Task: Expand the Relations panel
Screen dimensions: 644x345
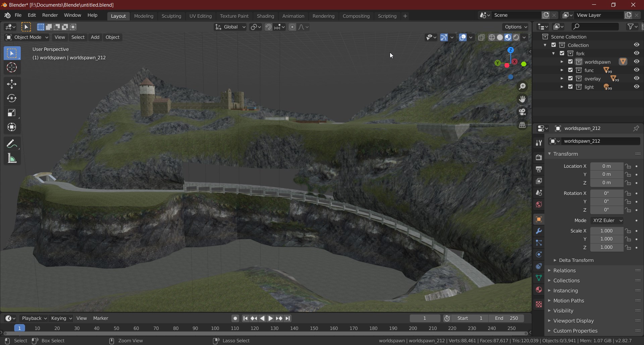Action: click(x=565, y=271)
